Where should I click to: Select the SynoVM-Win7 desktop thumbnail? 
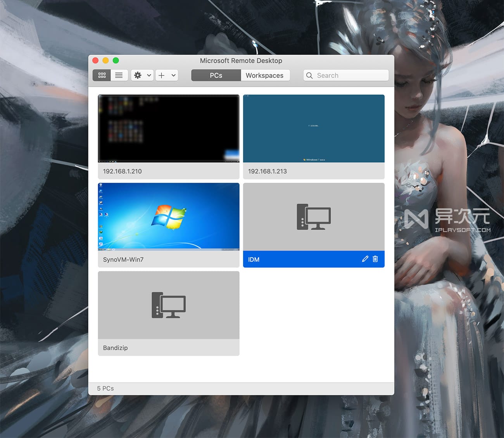click(x=169, y=216)
